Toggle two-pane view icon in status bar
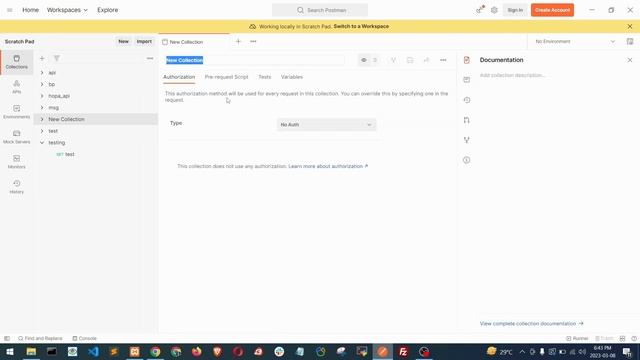Viewport: 640px width, 360px height. pos(622,338)
